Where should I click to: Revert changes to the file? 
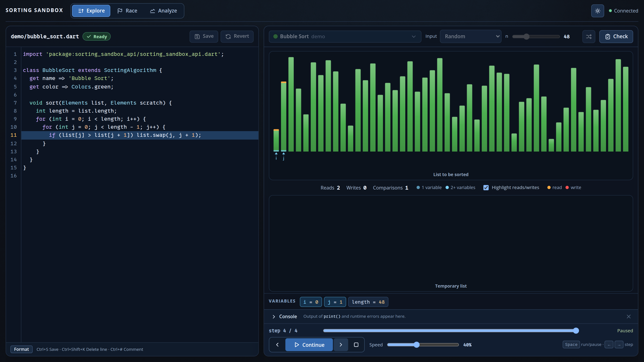[237, 36]
